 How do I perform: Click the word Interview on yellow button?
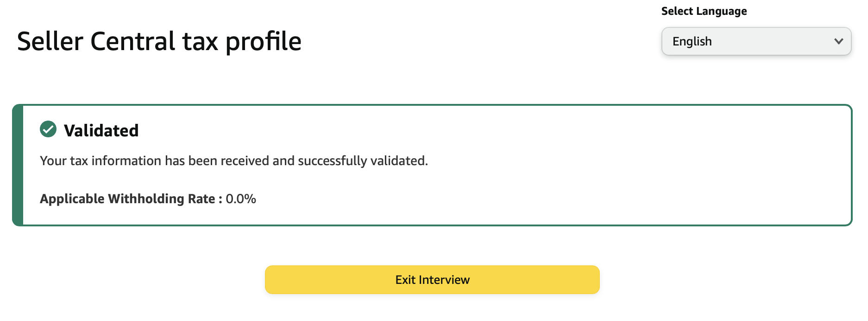[444, 280]
